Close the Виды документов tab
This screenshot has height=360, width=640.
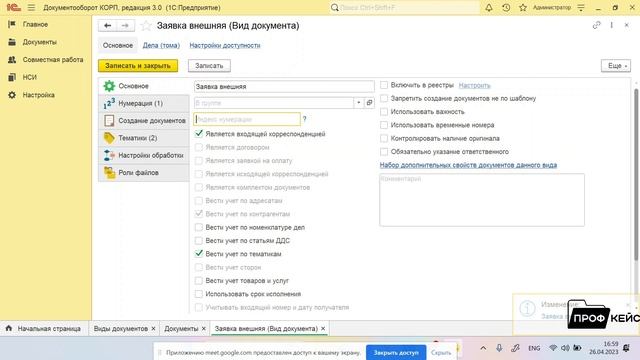click(x=153, y=329)
